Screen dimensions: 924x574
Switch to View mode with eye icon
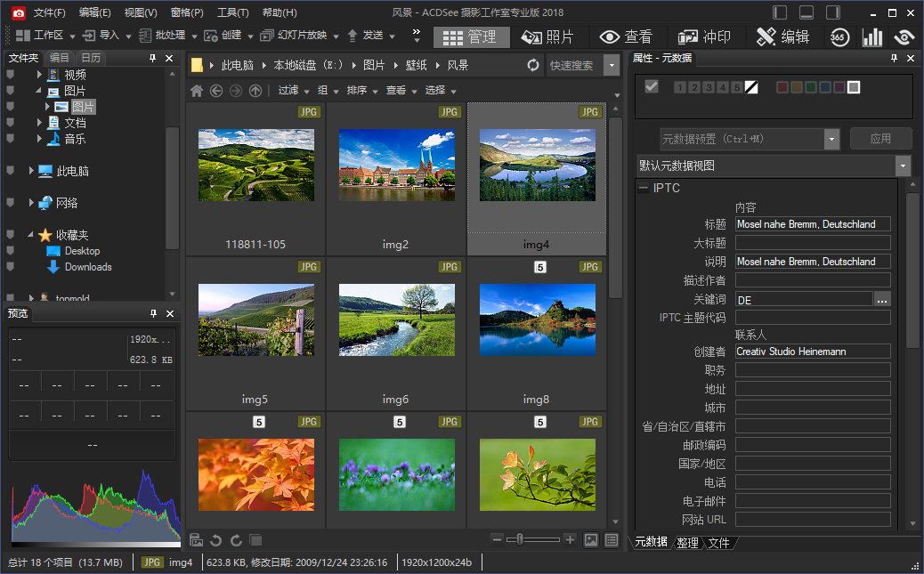click(x=625, y=37)
